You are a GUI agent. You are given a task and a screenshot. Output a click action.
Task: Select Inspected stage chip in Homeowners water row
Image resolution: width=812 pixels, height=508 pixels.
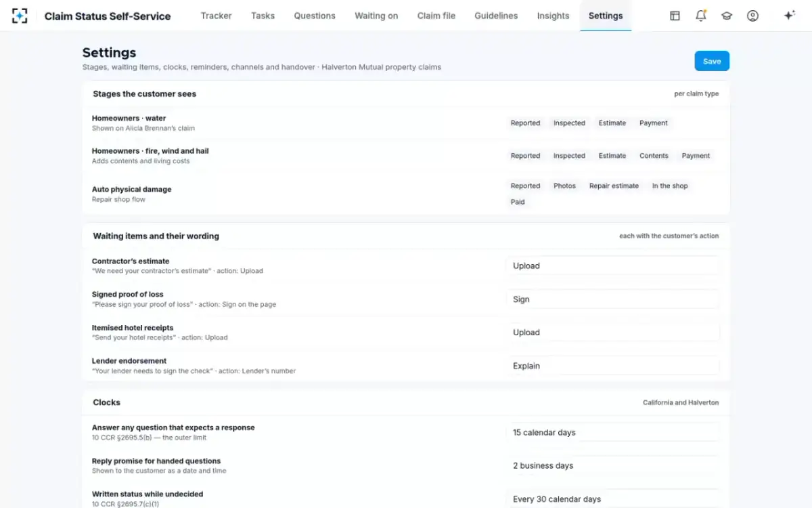coord(569,123)
